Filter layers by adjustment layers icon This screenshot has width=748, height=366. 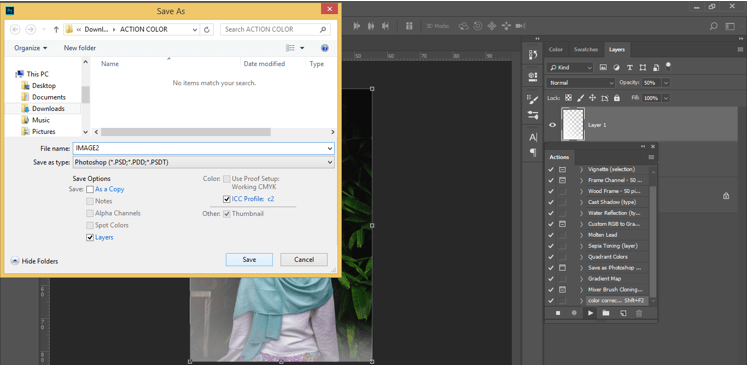pyautogui.click(x=616, y=67)
